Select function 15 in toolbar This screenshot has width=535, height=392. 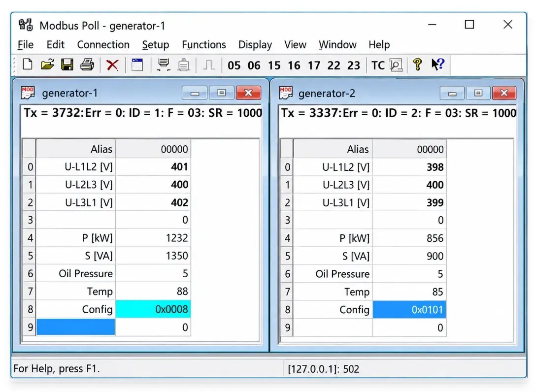(x=274, y=65)
